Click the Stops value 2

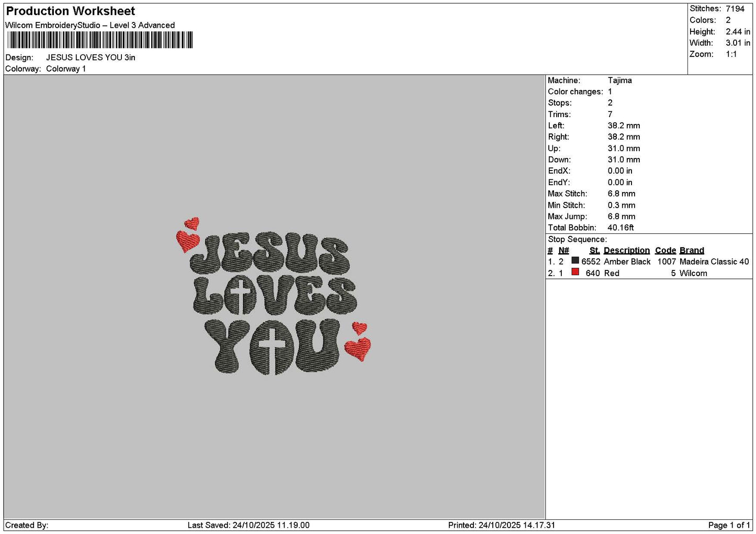pyautogui.click(x=610, y=103)
